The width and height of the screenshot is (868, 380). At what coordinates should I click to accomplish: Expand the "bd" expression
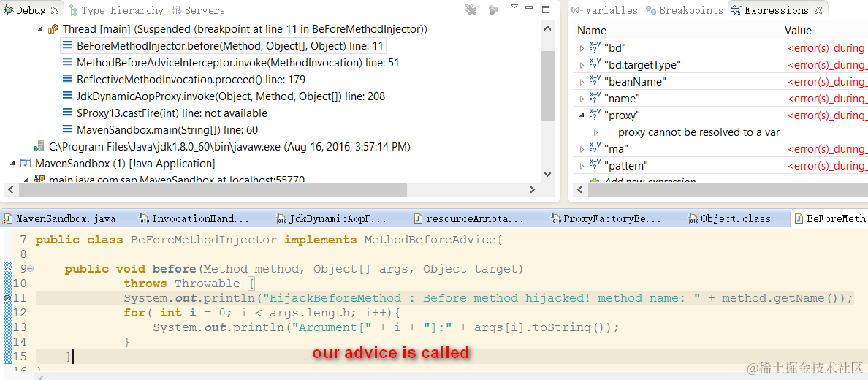(x=582, y=48)
